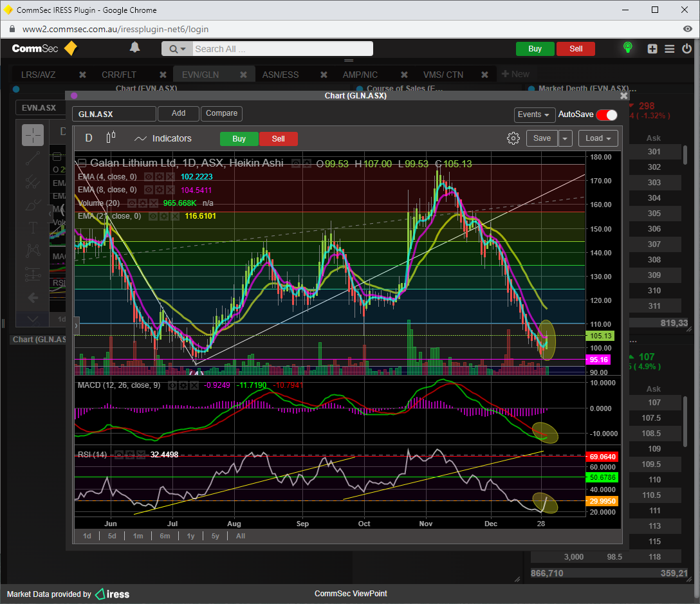
Task: Click the Compare button
Action: pos(221,113)
